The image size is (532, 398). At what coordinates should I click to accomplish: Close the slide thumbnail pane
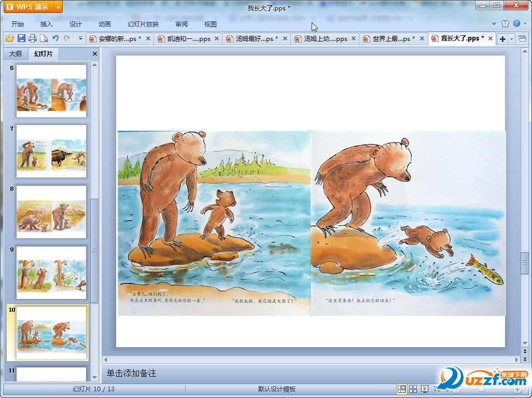(95, 53)
